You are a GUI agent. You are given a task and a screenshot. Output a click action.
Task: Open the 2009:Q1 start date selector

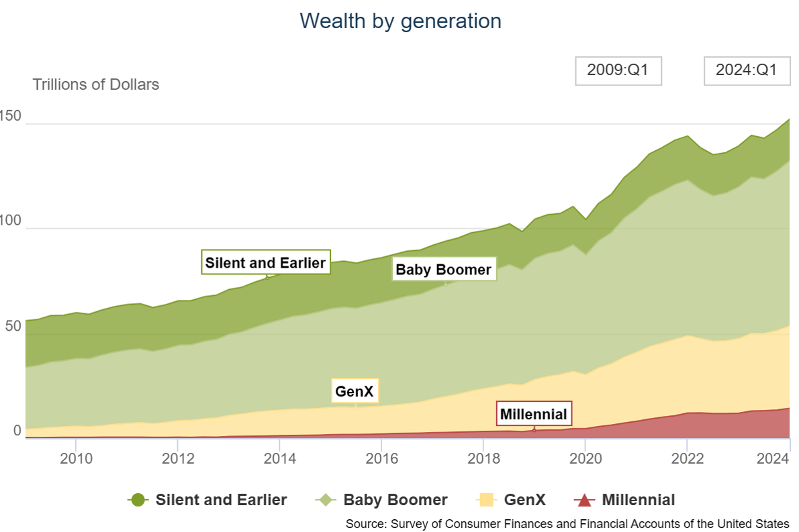pyautogui.click(x=618, y=70)
